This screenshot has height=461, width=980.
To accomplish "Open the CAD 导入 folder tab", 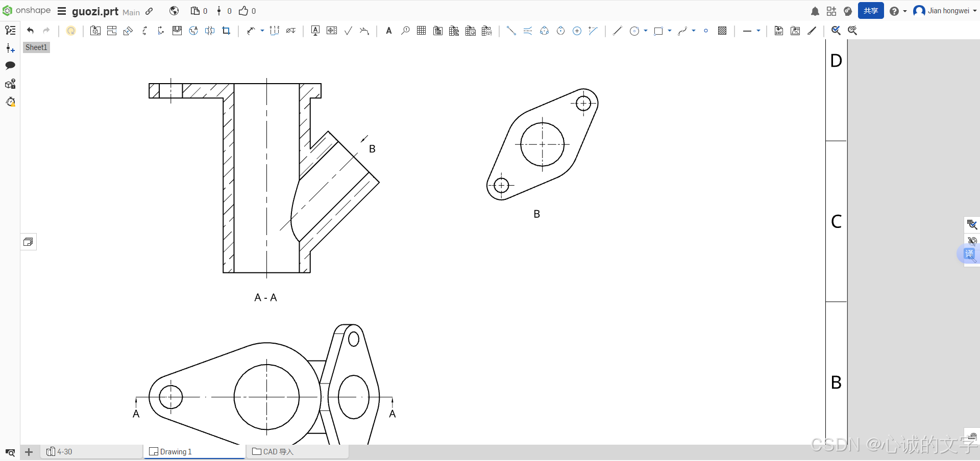I will tap(298, 452).
